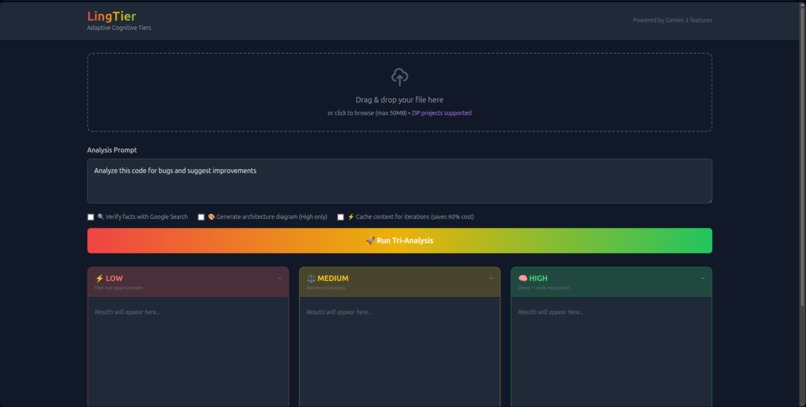Image resolution: width=806 pixels, height=407 pixels.
Task: Collapse the HIGH panel using its dash
Action: point(703,279)
